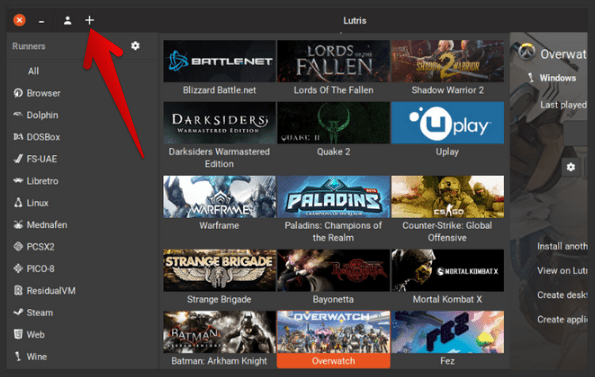The image size is (595, 377).
Task: Filter games by Wine label
Action: coord(37,357)
